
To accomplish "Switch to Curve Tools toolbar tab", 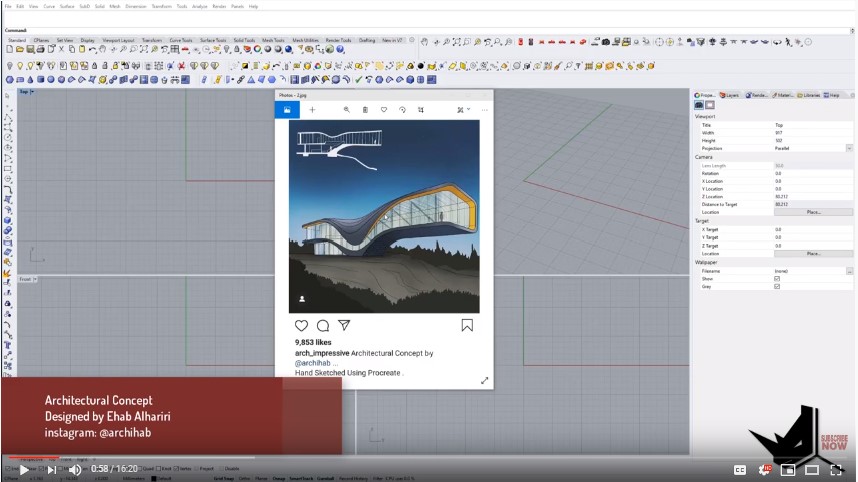I will (181, 40).
